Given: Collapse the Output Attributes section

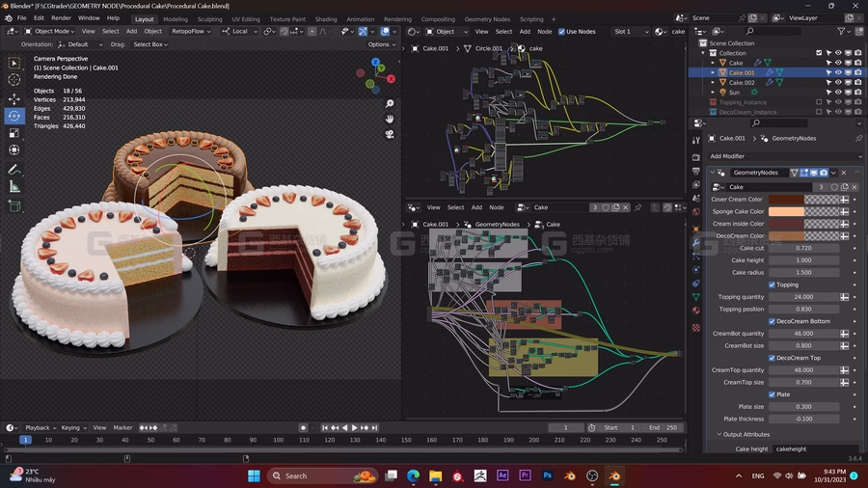Looking at the screenshot, I should point(719,435).
